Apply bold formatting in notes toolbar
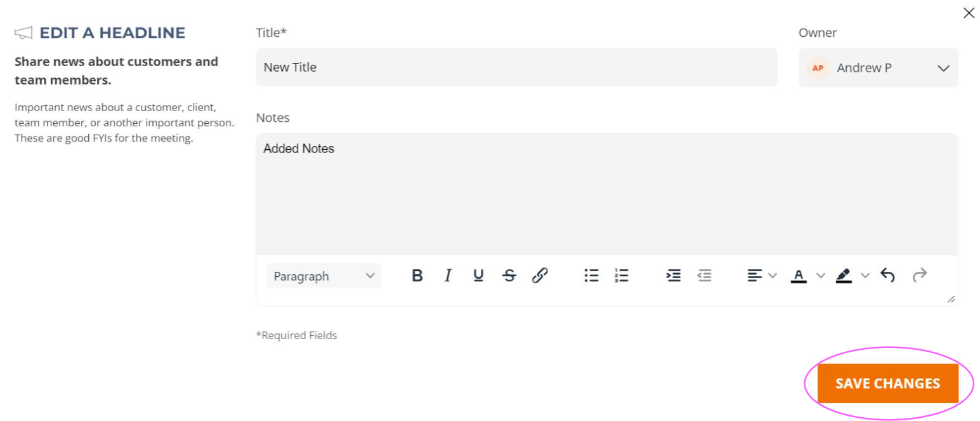Viewport: 980px width, 421px height. pos(417,276)
